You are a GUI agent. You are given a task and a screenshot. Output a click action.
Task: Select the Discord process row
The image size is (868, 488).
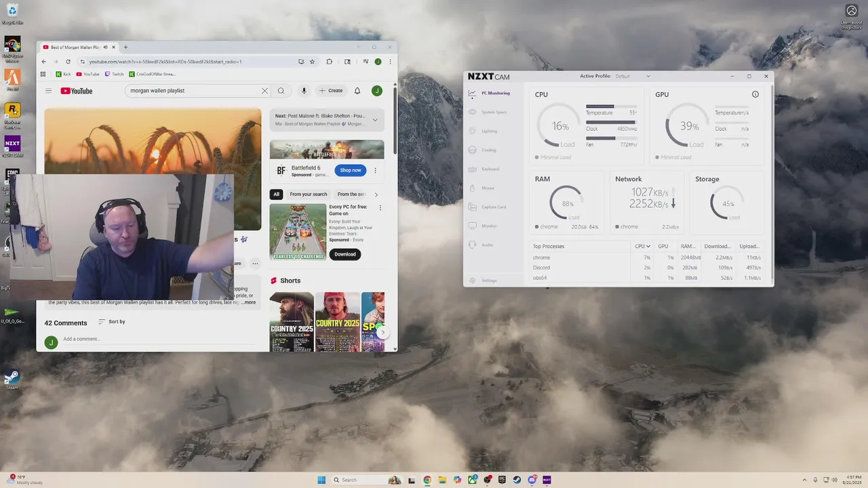pos(649,268)
